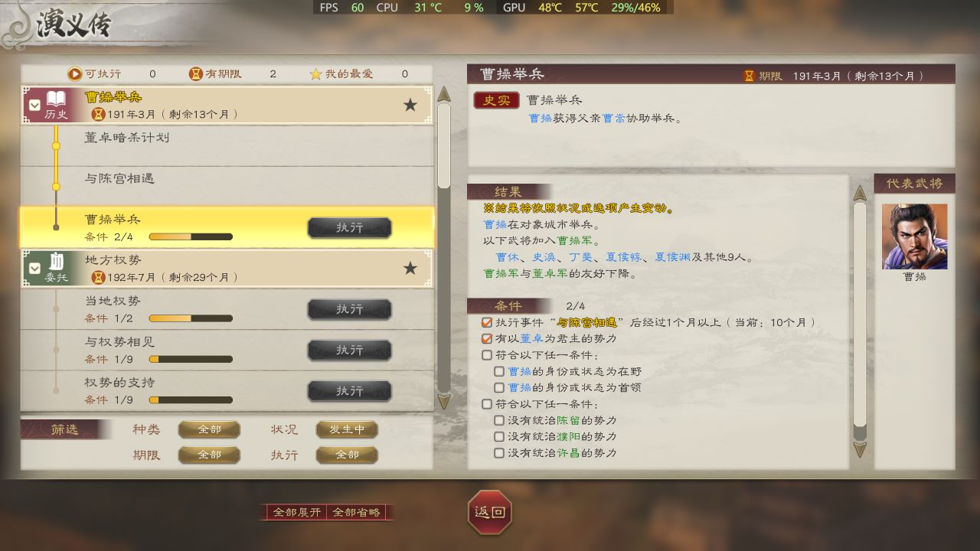Select the 与陈宫相遇 event entry

[x=227, y=186]
